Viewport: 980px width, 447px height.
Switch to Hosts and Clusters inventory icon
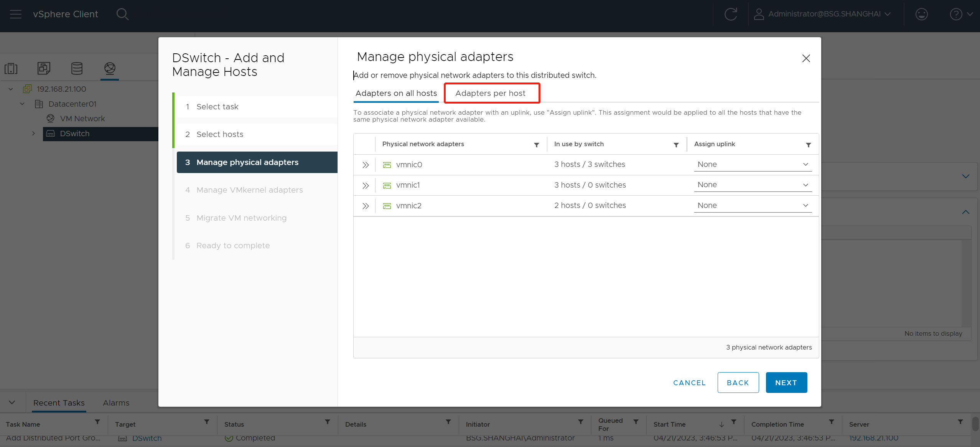coord(11,69)
